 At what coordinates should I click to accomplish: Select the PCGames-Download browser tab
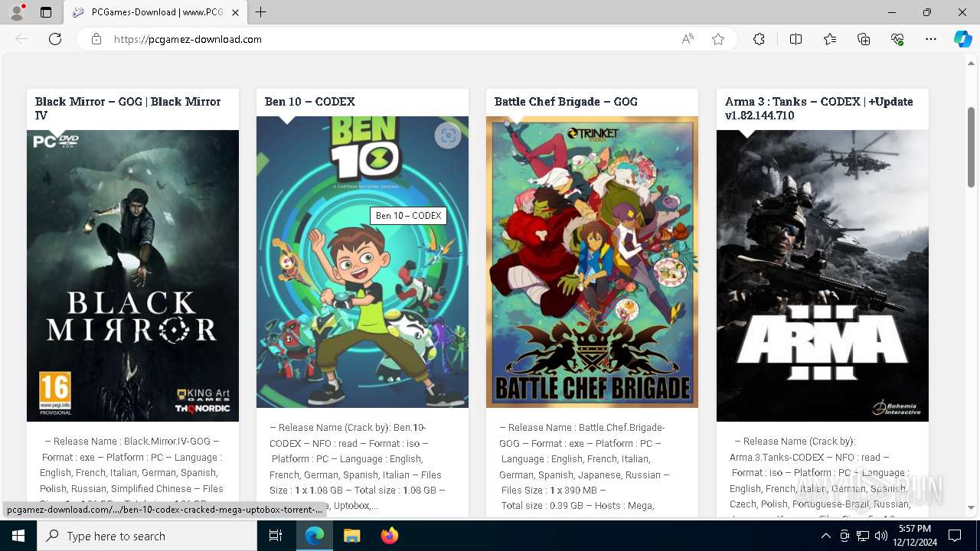[155, 12]
